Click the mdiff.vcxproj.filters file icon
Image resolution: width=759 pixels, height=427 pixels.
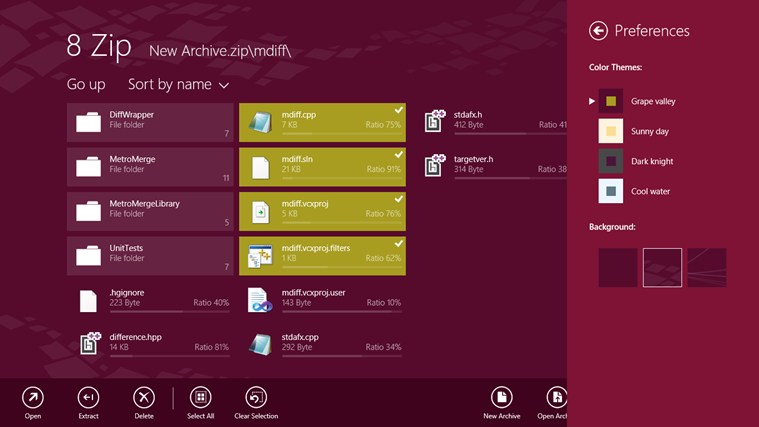260,256
